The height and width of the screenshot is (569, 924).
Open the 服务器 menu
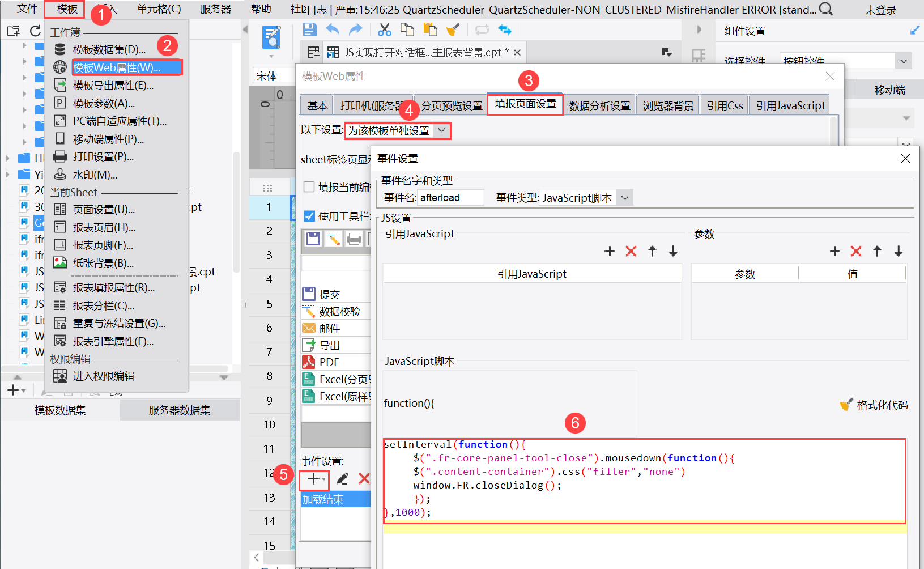[x=216, y=9]
